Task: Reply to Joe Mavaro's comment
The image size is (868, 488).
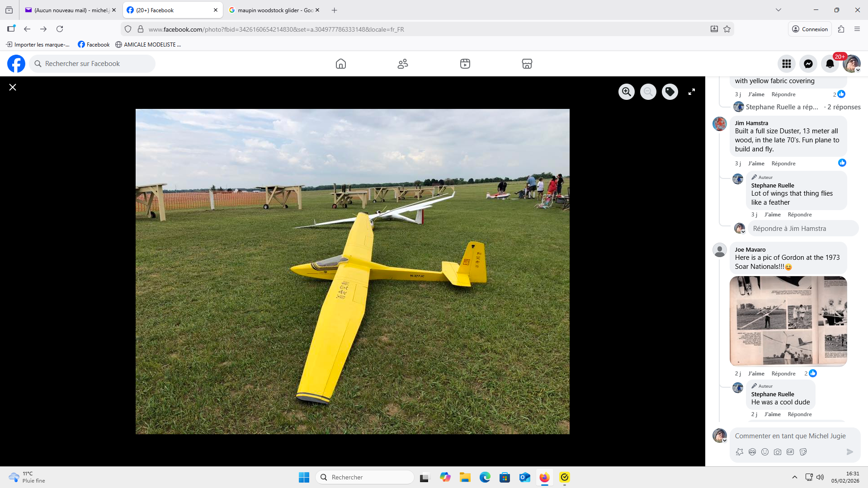Action: pos(783,374)
